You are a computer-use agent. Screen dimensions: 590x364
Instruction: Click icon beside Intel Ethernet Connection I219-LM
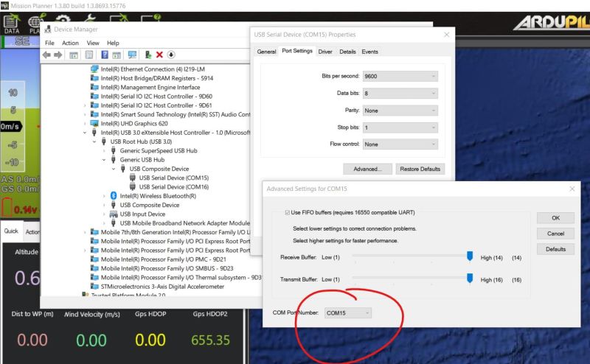coord(94,69)
